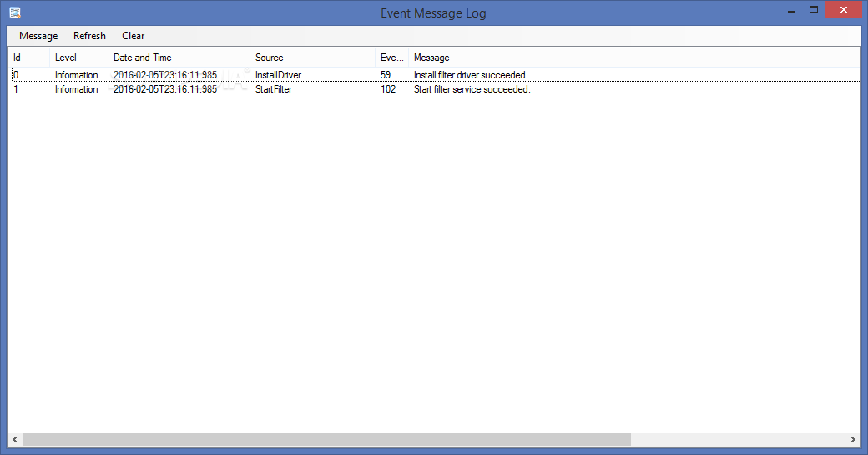Screen dimensions: 868x455
Task: Sort by the Source column header
Action: [x=312, y=58]
